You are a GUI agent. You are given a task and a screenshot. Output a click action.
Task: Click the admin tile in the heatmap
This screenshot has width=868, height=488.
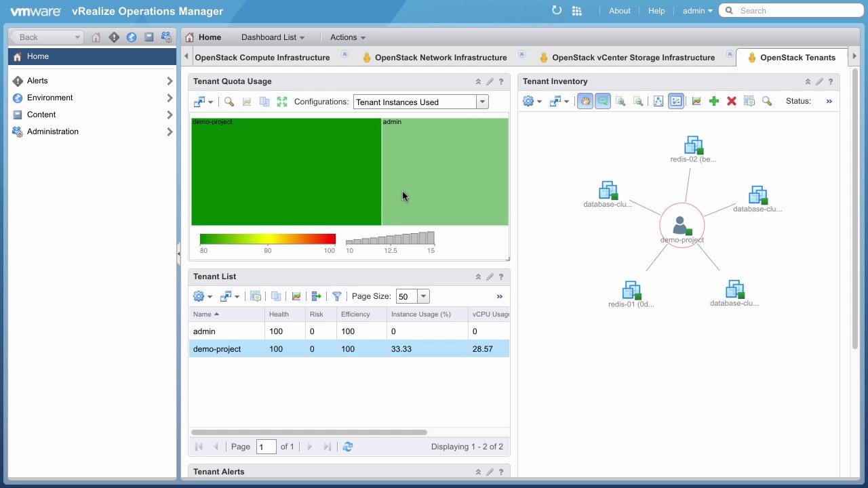click(445, 171)
